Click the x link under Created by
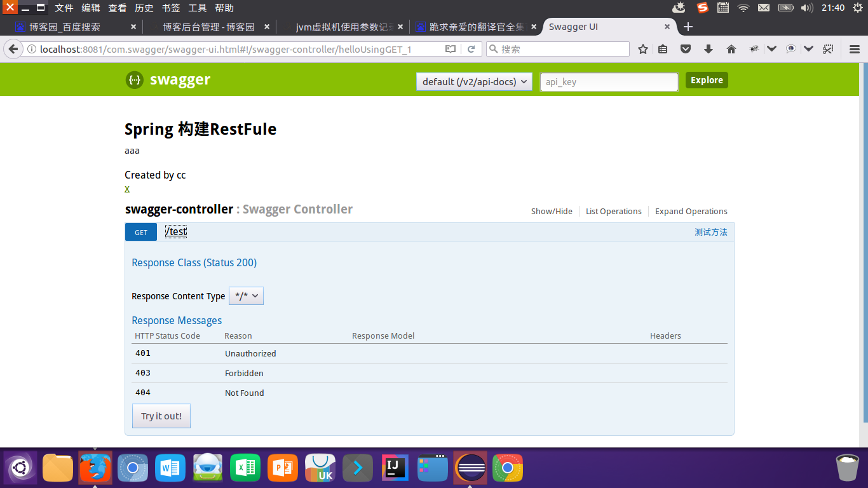 pyautogui.click(x=127, y=189)
